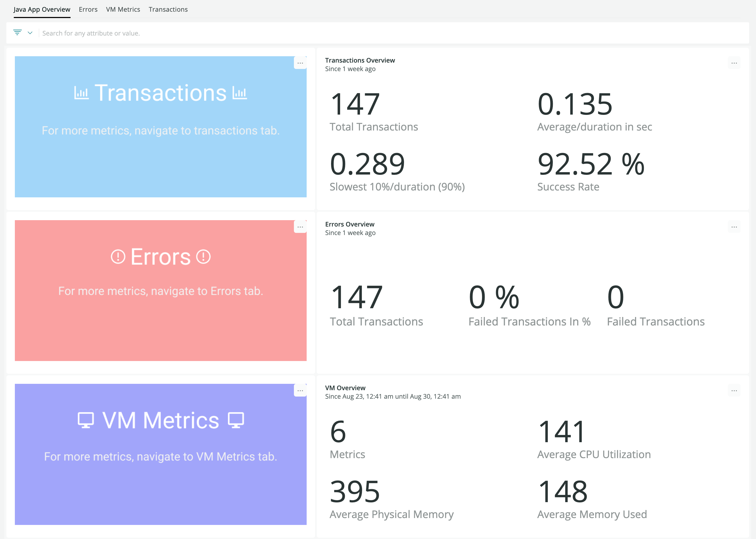Open options menu on Errors banner widget
The width and height of the screenshot is (756, 539).
[300, 227]
